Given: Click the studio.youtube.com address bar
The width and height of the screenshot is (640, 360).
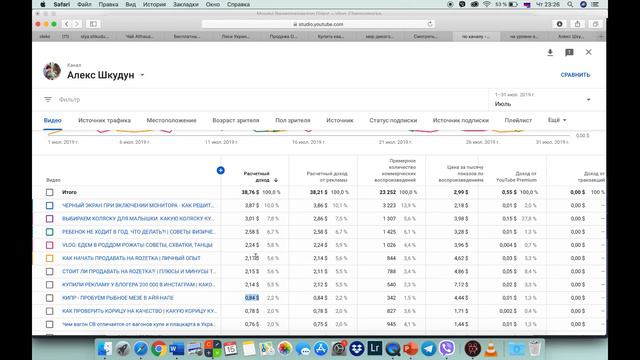Looking at the screenshot, I should point(318,24).
